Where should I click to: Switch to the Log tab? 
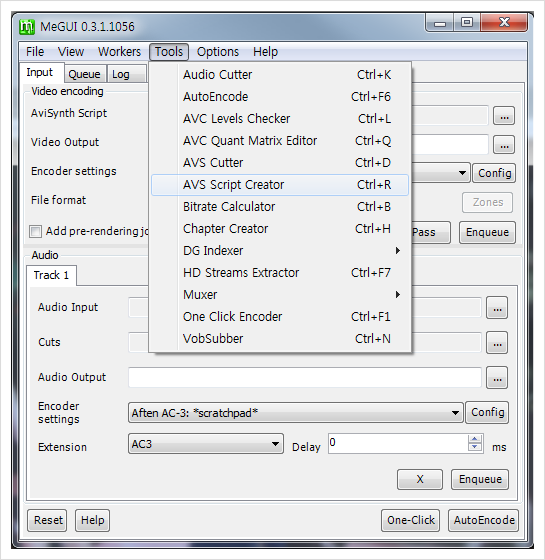click(126, 74)
